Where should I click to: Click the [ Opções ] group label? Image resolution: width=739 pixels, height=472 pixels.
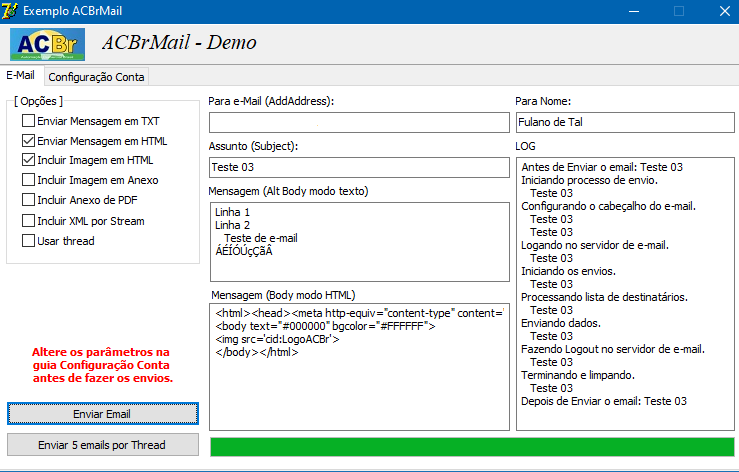click(x=39, y=101)
